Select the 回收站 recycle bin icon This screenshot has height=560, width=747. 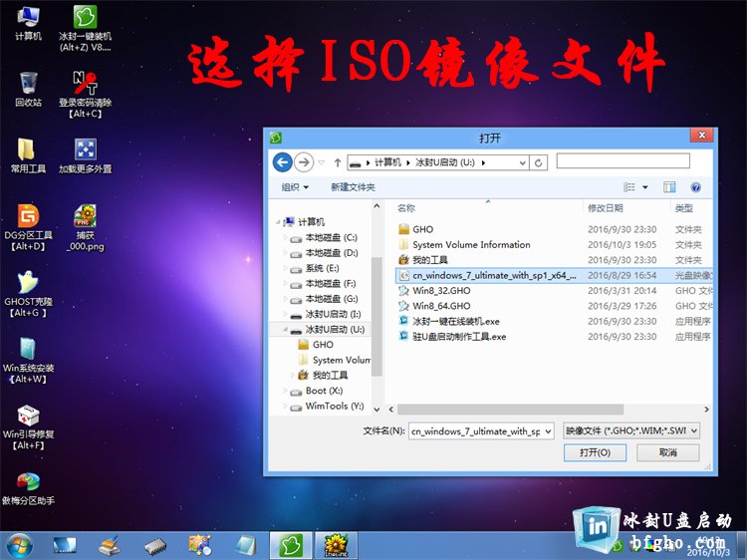tap(28, 89)
